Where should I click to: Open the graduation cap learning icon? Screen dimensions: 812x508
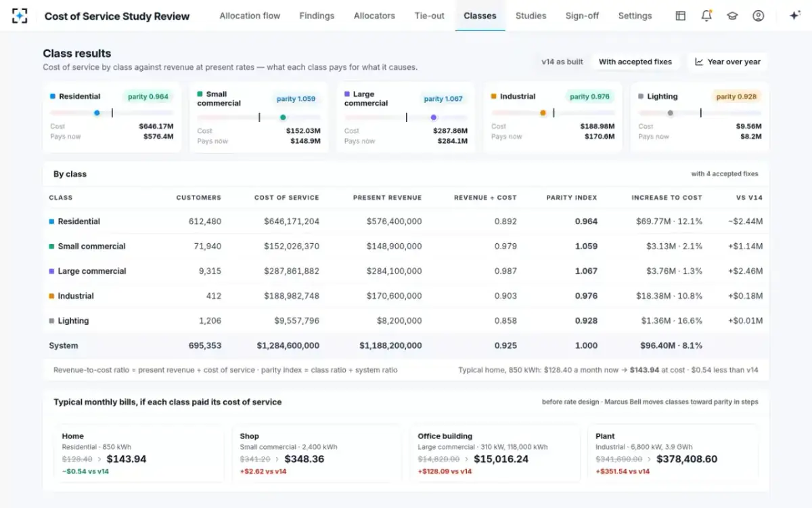click(732, 16)
